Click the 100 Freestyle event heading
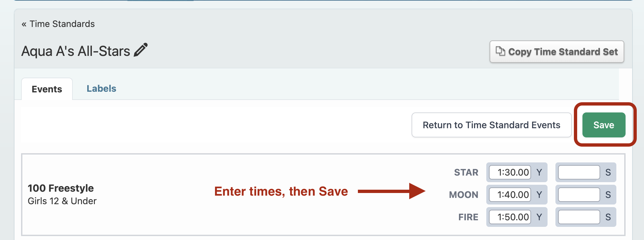This screenshot has height=240, width=644. [61, 188]
